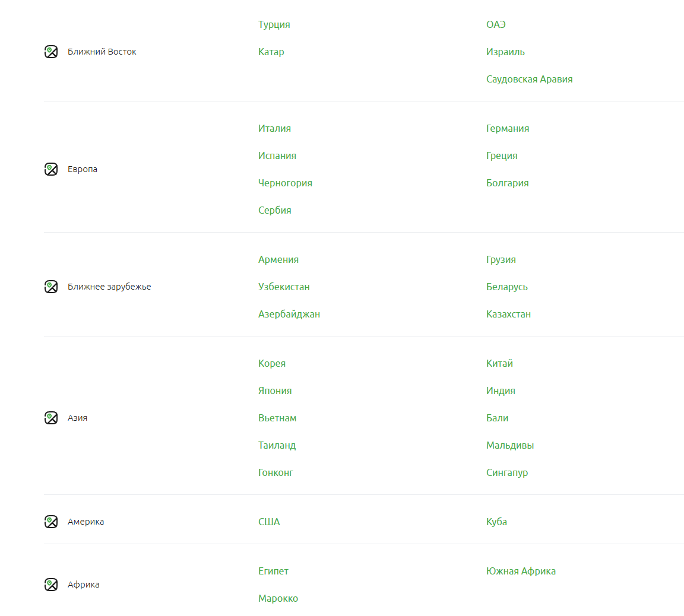Open the Турция country link
Viewport: 684px width, 616px height.
point(274,25)
